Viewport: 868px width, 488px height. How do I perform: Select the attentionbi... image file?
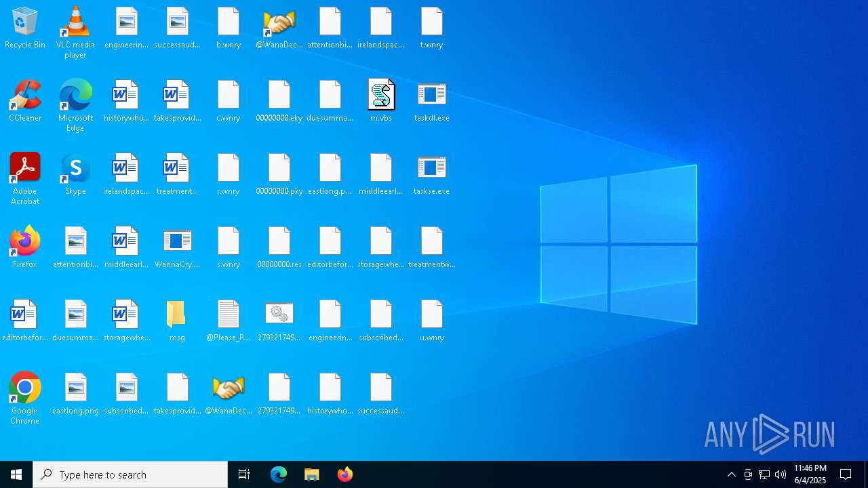click(x=76, y=248)
